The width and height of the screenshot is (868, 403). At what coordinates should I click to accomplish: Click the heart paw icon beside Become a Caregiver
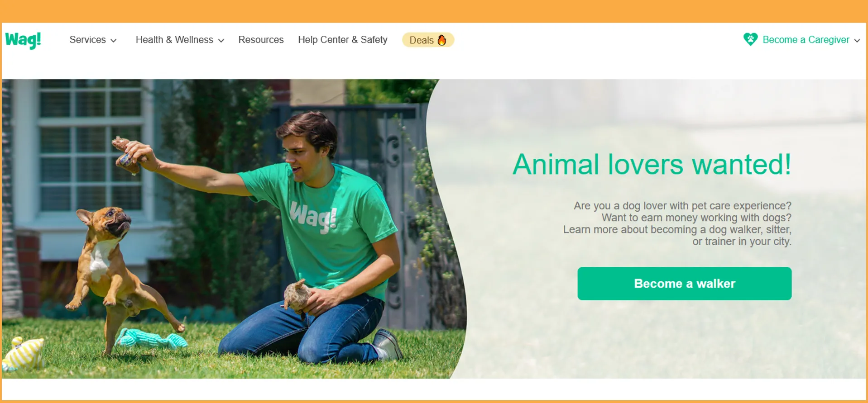click(750, 39)
